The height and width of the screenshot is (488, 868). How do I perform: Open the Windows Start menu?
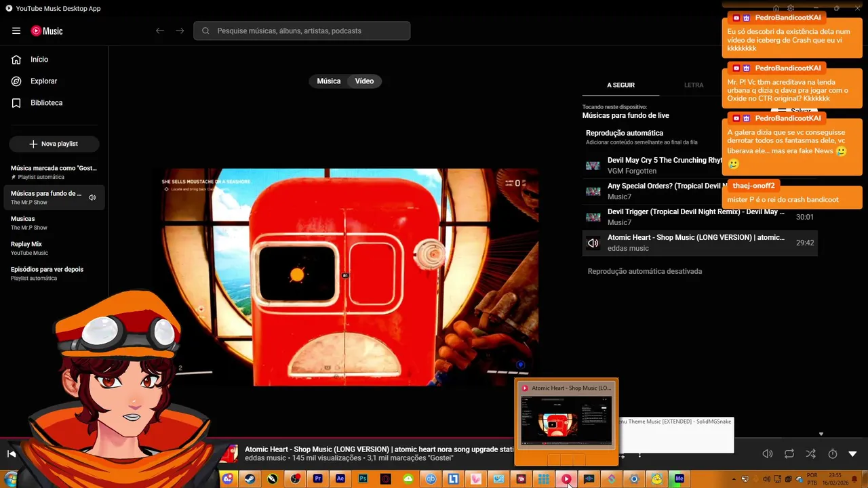(9, 479)
